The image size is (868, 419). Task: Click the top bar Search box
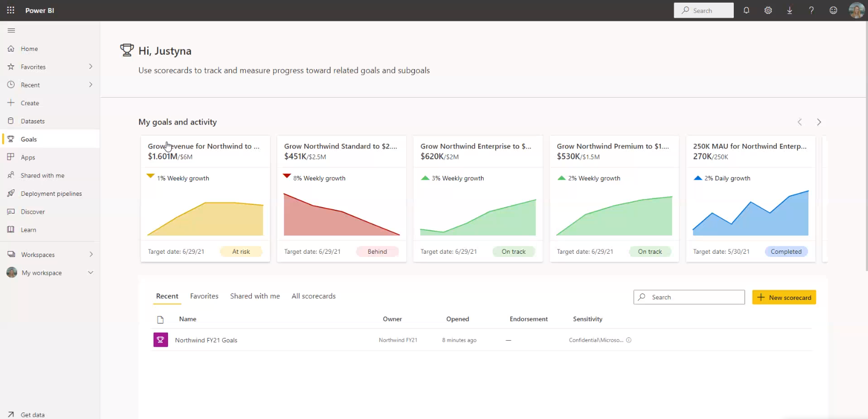(x=704, y=10)
